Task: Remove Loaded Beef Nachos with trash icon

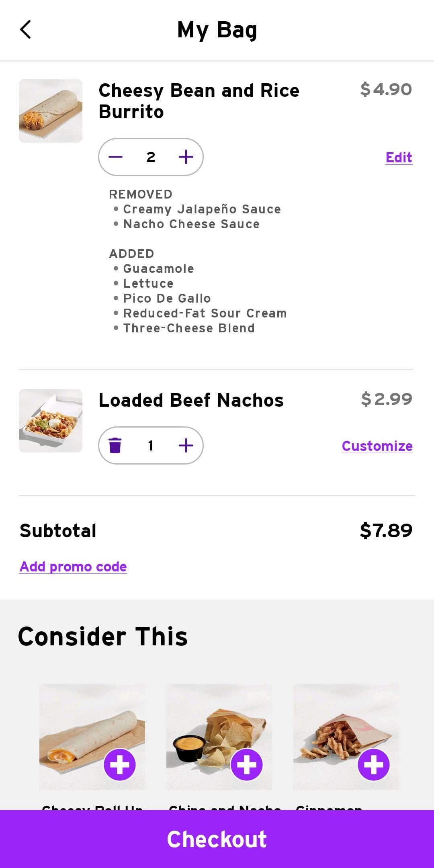Action: pyautogui.click(x=115, y=445)
